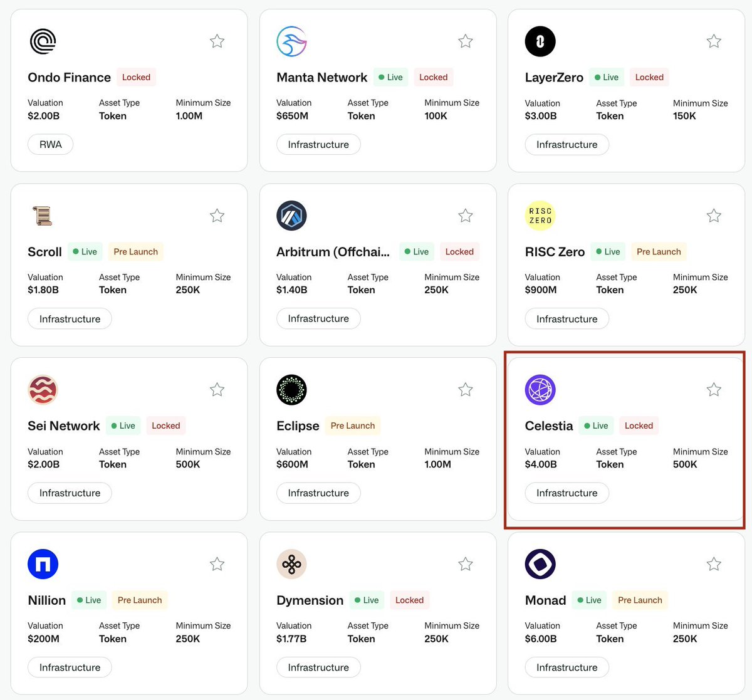Click the Pre Launch badge on Monad

pyautogui.click(x=640, y=600)
